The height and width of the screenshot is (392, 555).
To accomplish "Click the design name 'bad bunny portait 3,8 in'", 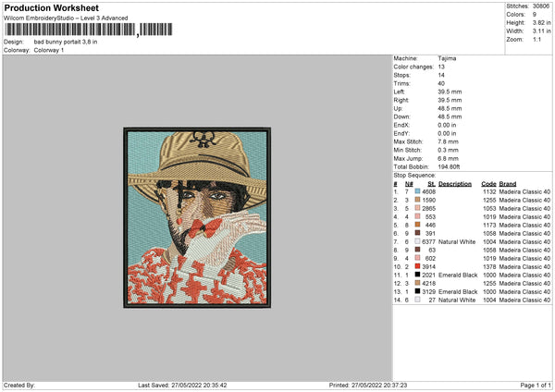I will coord(66,42).
